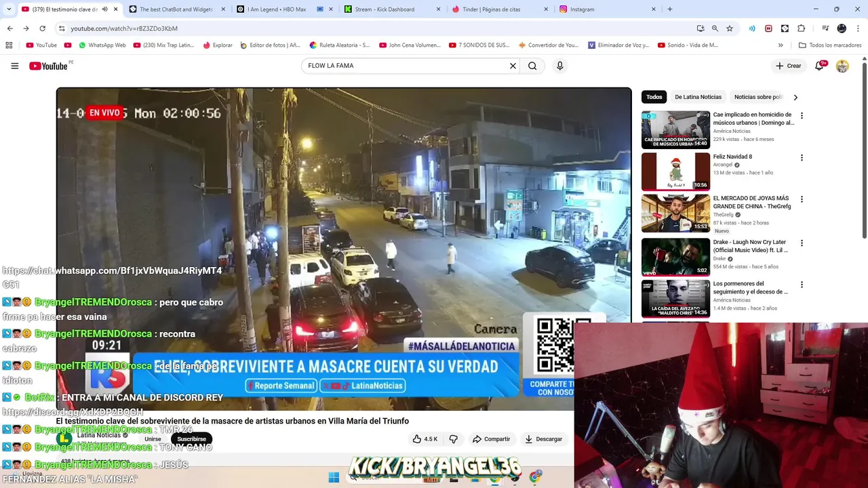Dislike the video with thumbs down
This screenshot has width=868, height=488.
(x=454, y=439)
